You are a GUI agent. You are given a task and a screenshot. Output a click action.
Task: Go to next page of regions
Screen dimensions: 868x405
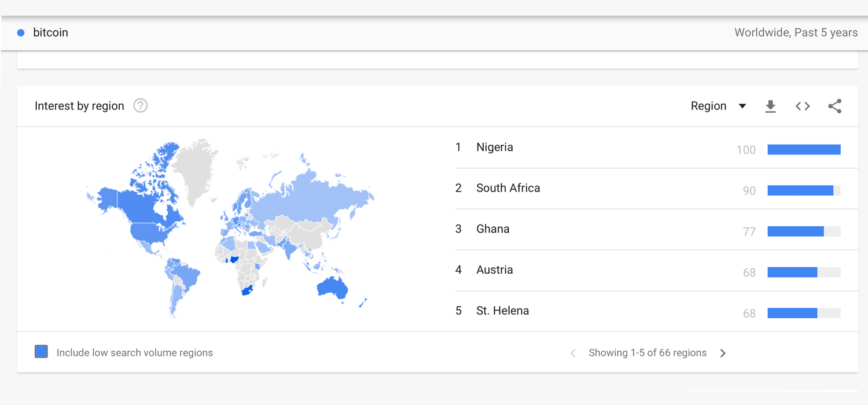tap(723, 354)
